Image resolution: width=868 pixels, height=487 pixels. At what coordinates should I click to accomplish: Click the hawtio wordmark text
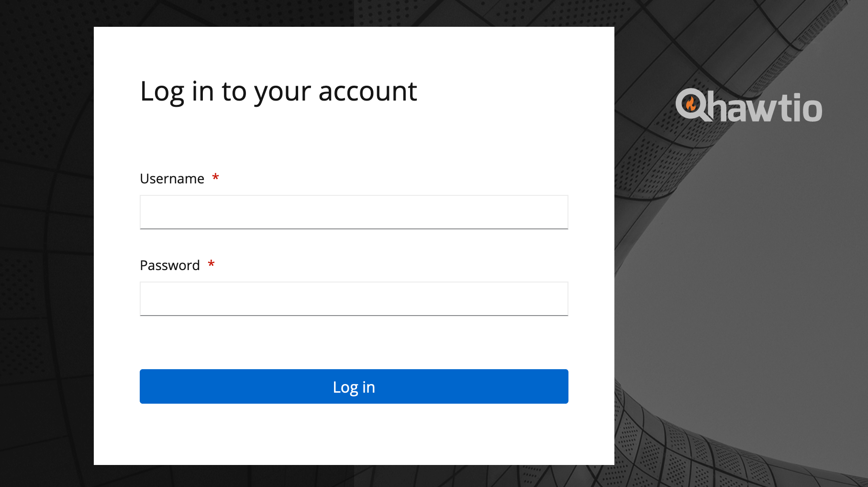point(765,108)
